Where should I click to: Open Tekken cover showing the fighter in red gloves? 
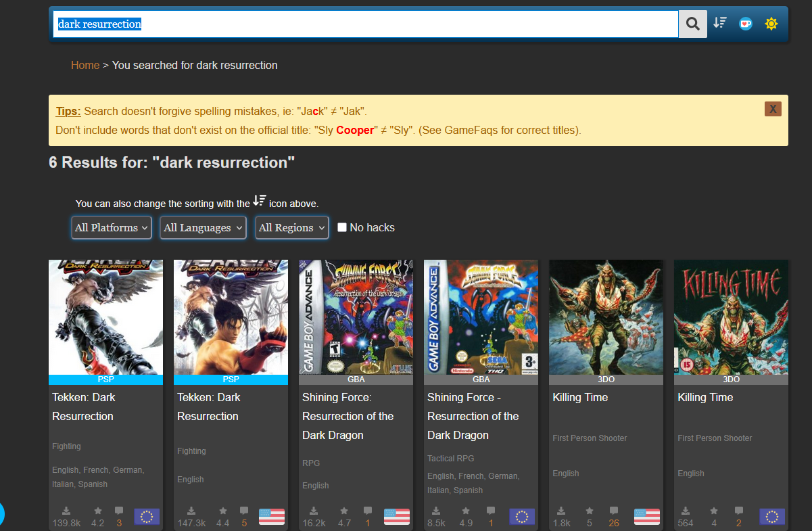click(231, 317)
